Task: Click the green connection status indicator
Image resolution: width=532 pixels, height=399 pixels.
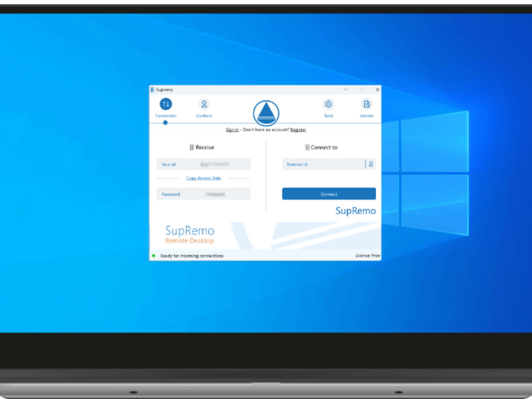Action: click(154, 256)
